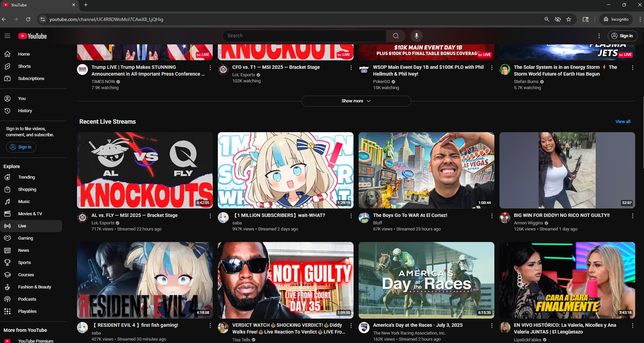Click the voice search microphone icon
644x343 pixels.
click(x=416, y=36)
